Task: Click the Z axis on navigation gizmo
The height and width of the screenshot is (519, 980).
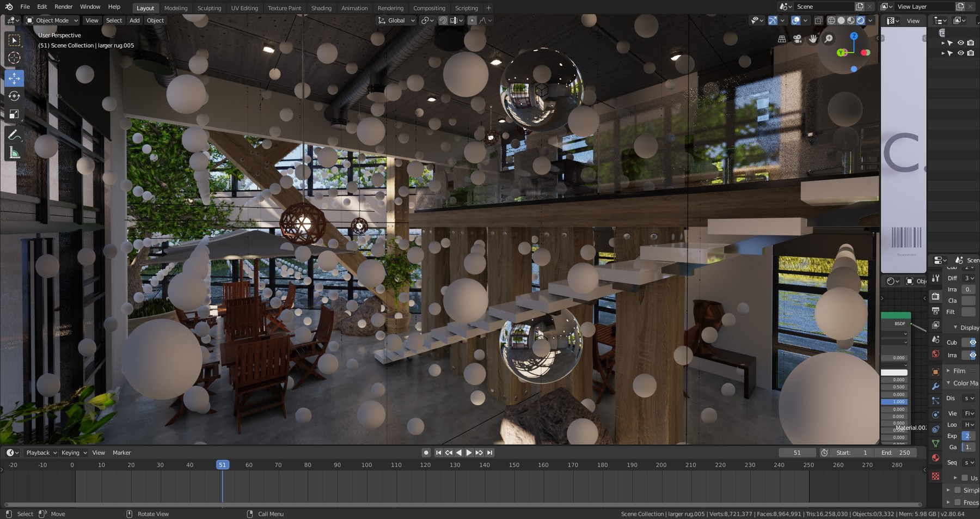Action: click(x=854, y=36)
